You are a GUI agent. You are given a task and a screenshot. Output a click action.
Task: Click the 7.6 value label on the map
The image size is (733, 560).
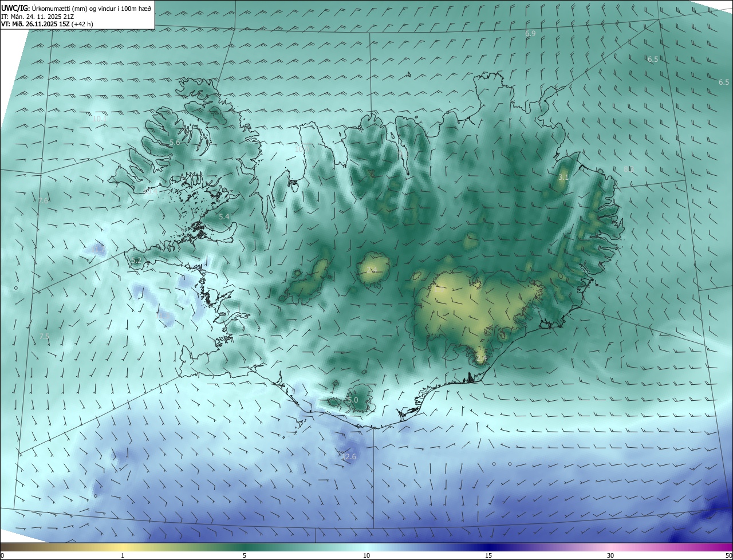[x=44, y=200]
